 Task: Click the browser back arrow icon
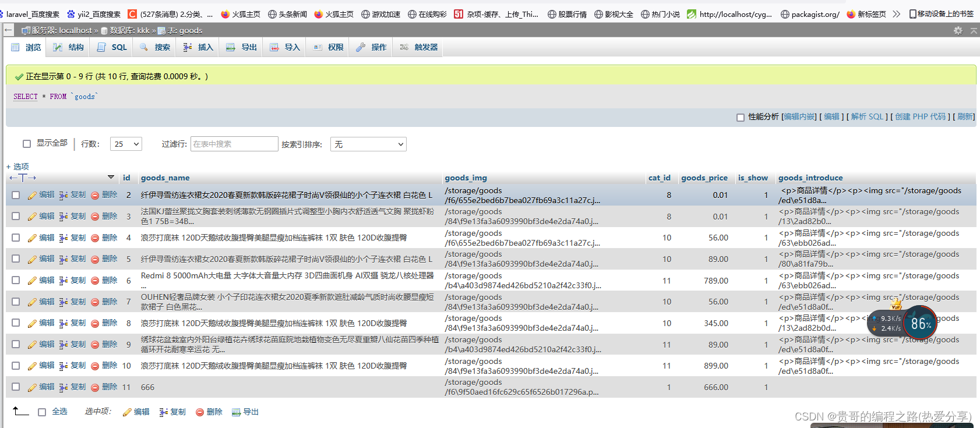pos(8,30)
